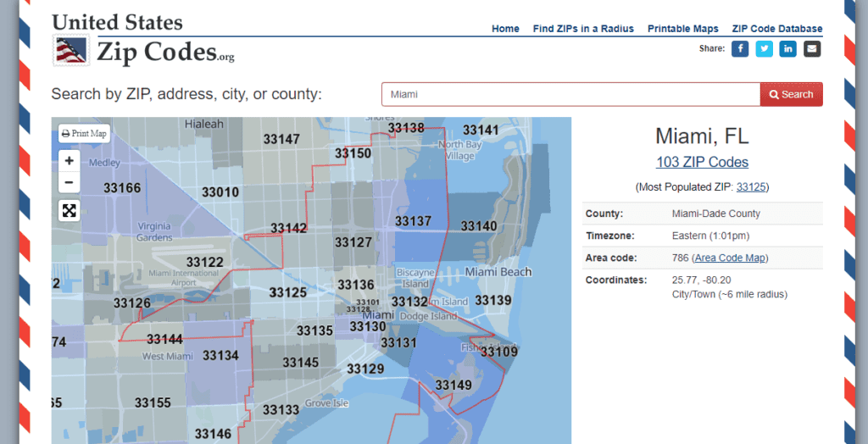The height and width of the screenshot is (444, 868).
Task: Open the Home menu item
Action: coord(505,29)
